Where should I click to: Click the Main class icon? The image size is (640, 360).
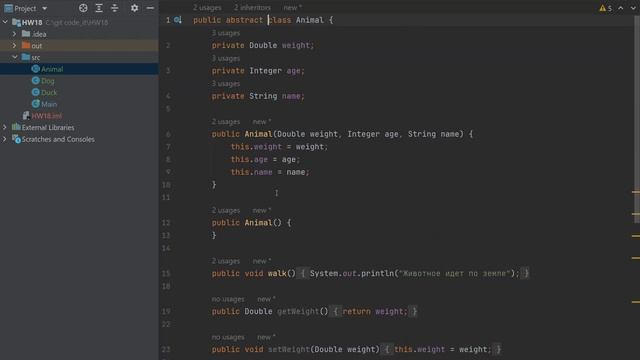[36, 104]
